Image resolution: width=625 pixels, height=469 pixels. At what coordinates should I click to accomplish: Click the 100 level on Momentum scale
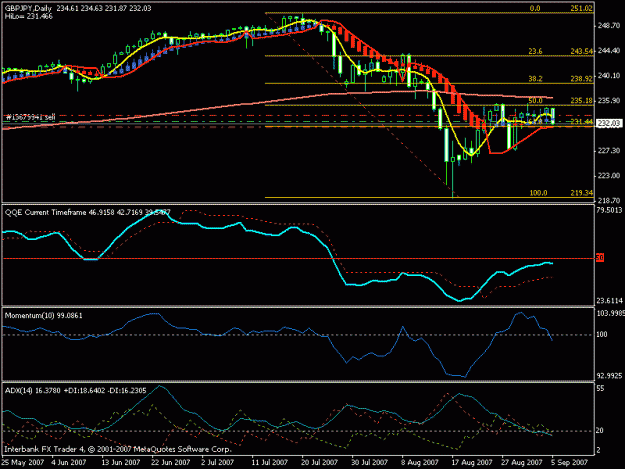[x=602, y=334]
